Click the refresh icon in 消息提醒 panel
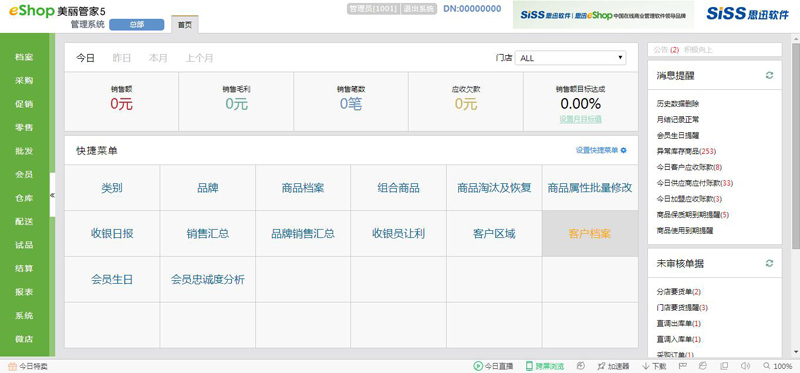Viewport: 800px width, 373px height. (769, 76)
